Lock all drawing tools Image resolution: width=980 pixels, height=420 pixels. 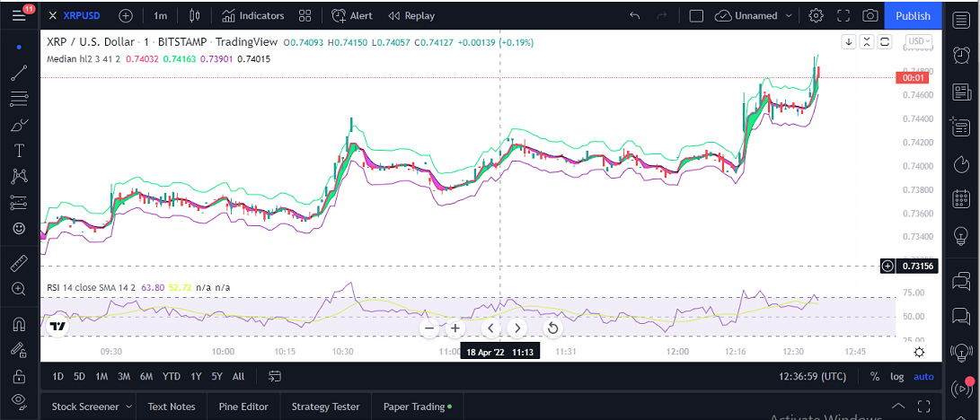point(19,376)
